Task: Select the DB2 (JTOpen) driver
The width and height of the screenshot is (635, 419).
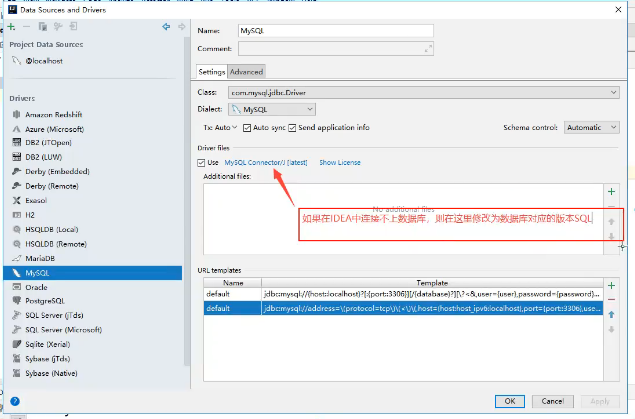Action: (48, 143)
